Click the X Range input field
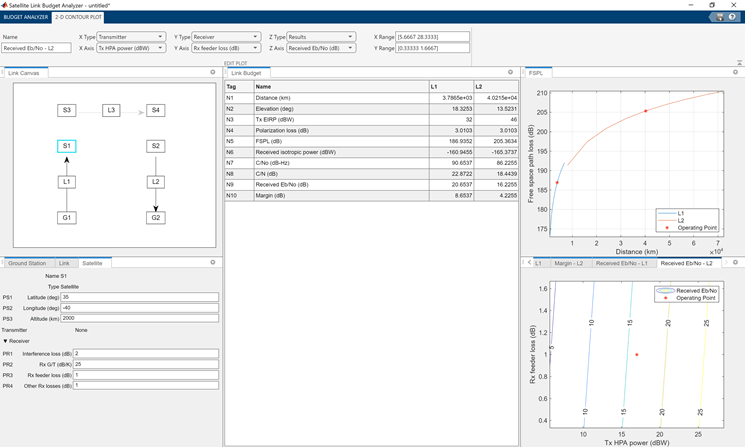The image size is (745, 447). coord(432,37)
